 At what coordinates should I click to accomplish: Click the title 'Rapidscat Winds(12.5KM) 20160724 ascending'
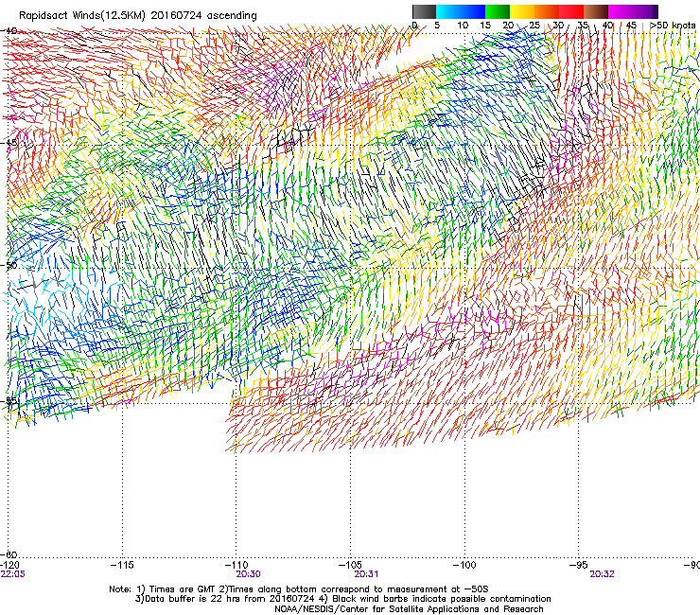coord(138,16)
